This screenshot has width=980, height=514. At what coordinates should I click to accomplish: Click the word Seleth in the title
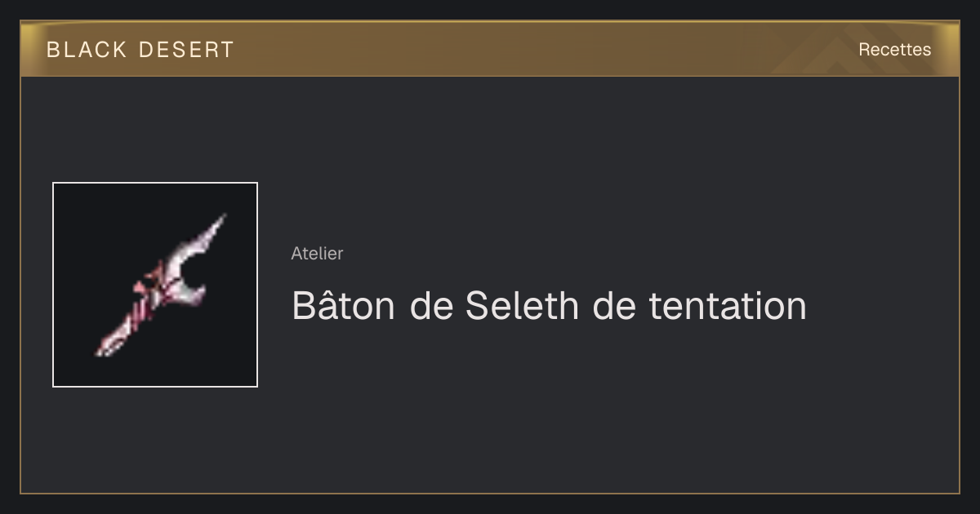(x=523, y=305)
